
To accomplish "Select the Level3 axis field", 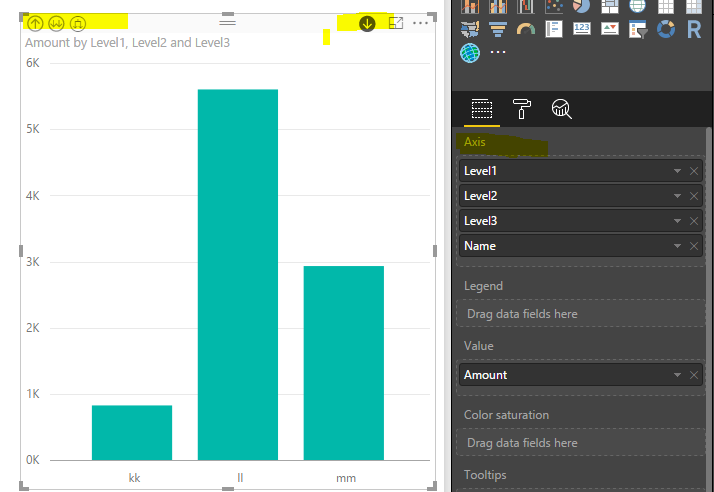I will click(x=581, y=221).
